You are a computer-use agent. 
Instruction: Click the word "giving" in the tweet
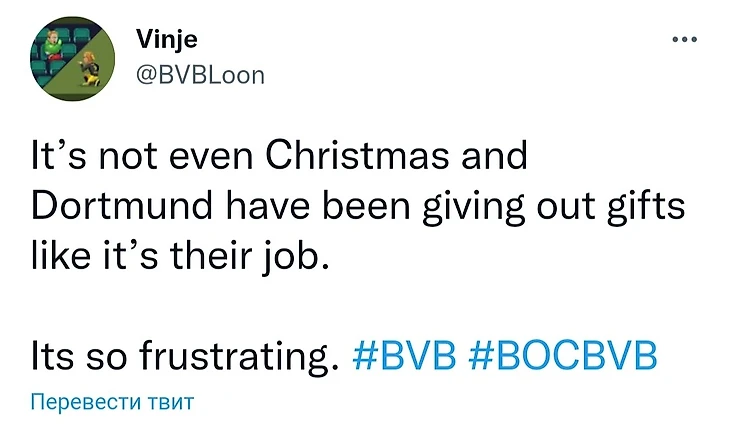(478, 207)
